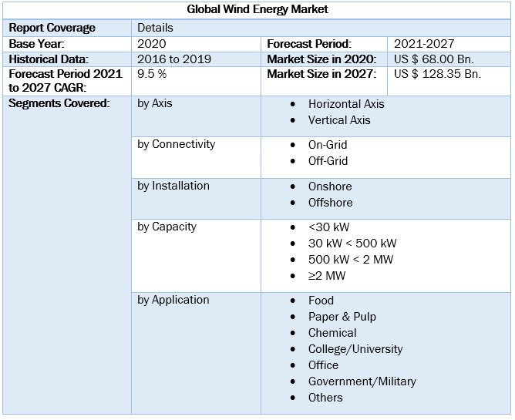Click the Off-Grid bullet item
This screenshot has height=420, width=515.
(x=328, y=161)
